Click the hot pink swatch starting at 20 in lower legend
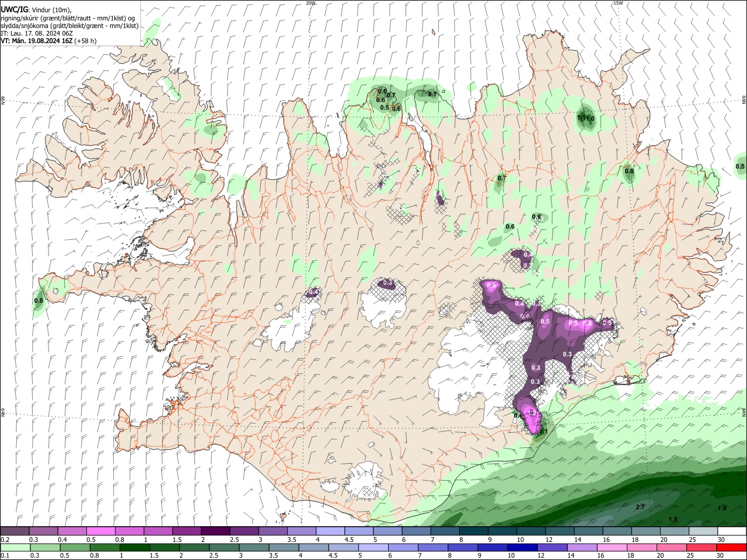Image resolution: width=747 pixels, height=560 pixels. [x=671, y=547]
